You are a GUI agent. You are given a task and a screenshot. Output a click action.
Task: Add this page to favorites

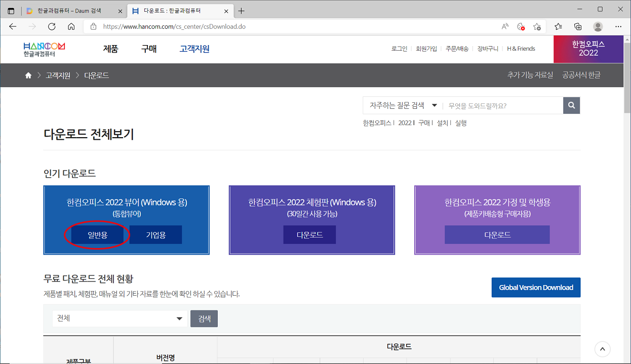pyautogui.click(x=537, y=26)
